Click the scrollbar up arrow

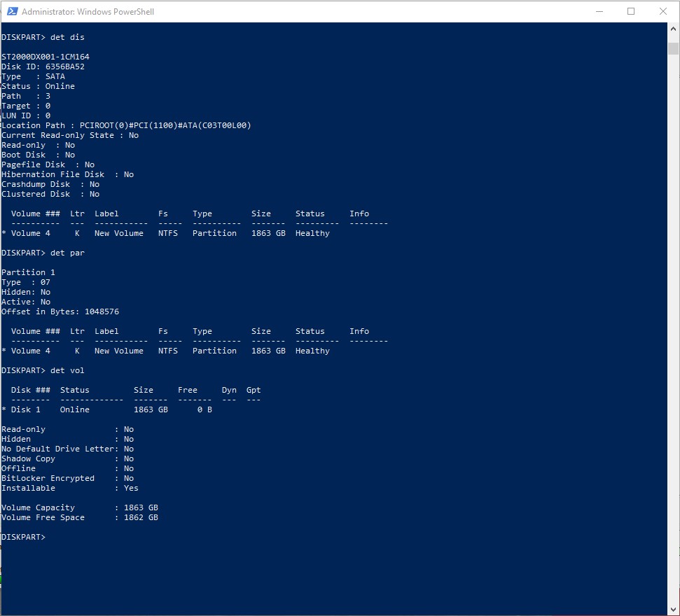(x=673, y=29)
